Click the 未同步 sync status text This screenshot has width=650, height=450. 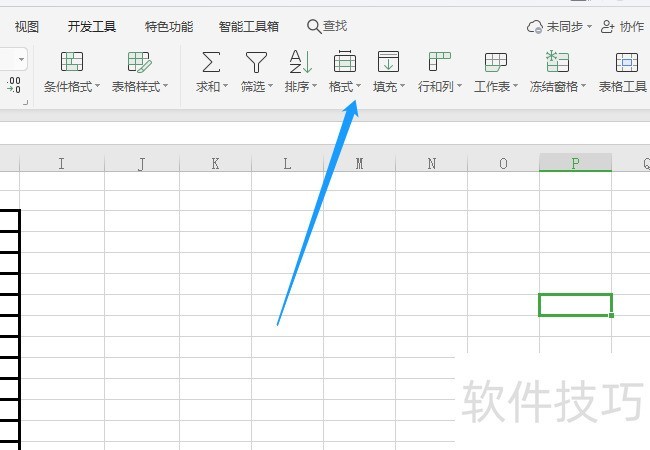click(565, 27)
